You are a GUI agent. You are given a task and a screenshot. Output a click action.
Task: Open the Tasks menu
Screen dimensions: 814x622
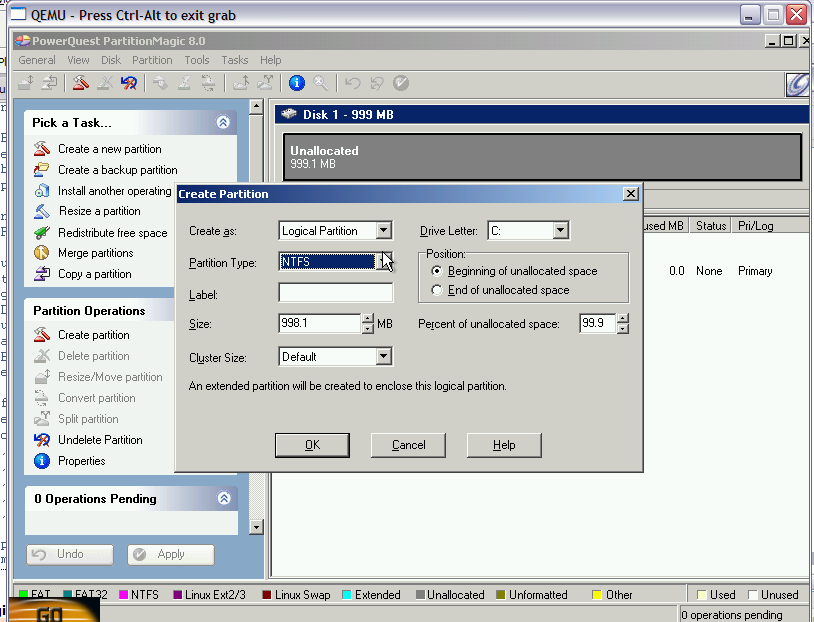tap(235, 60)
